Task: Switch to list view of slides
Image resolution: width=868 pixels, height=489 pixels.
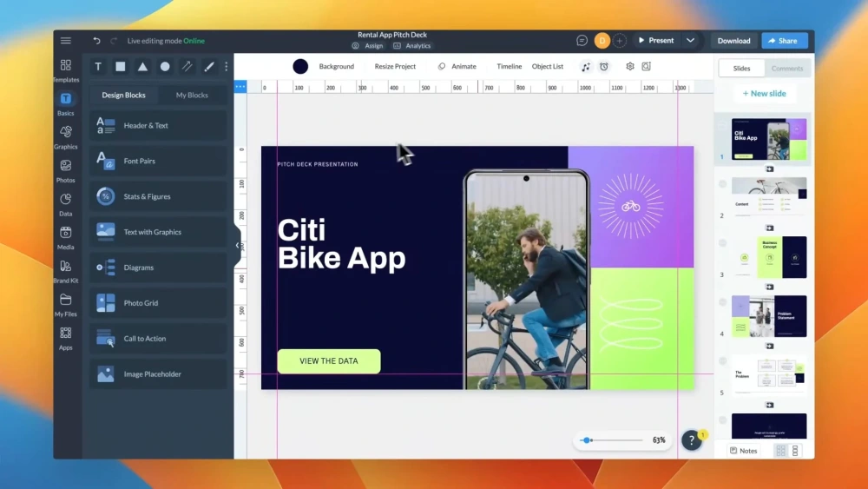Action: pyautogui.click(x=795, y=451)
